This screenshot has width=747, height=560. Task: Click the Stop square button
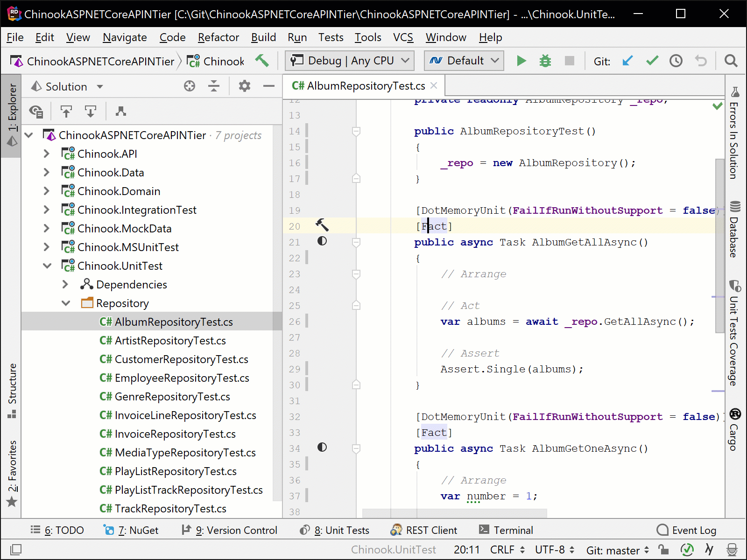[569, 61]
